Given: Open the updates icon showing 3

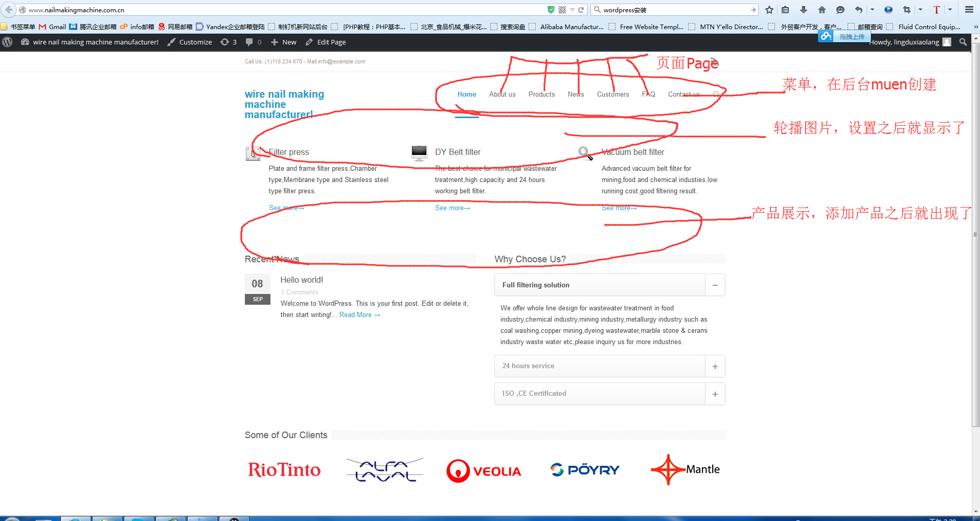Looking at the screenshot, I should [229, 42].
